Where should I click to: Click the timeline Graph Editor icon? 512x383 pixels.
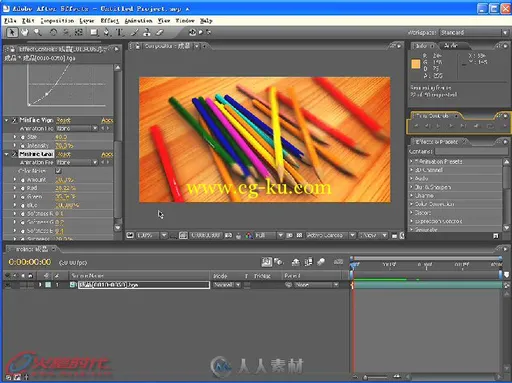338,262
